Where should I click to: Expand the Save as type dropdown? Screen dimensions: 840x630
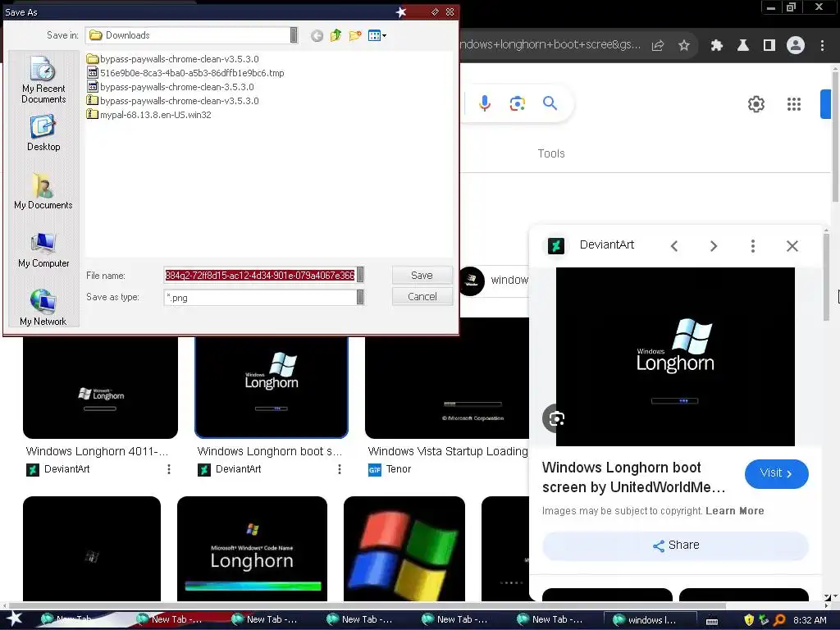click(x=361, y=297)
